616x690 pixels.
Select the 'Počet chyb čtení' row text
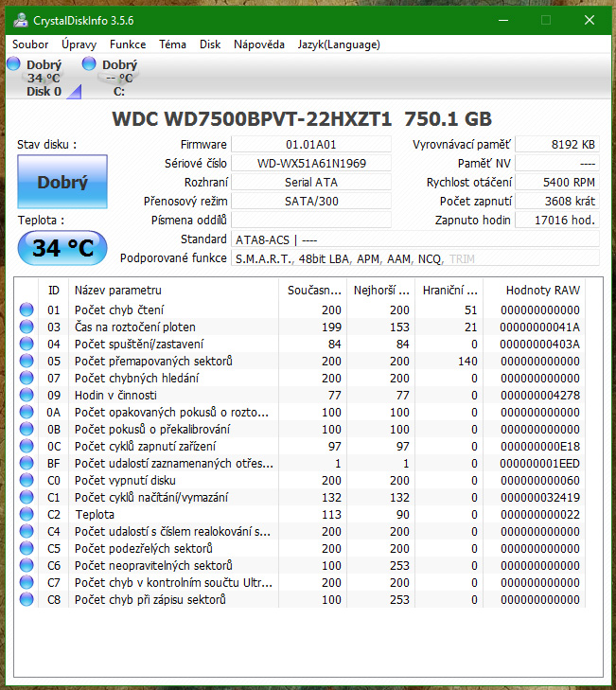point(119,310)
